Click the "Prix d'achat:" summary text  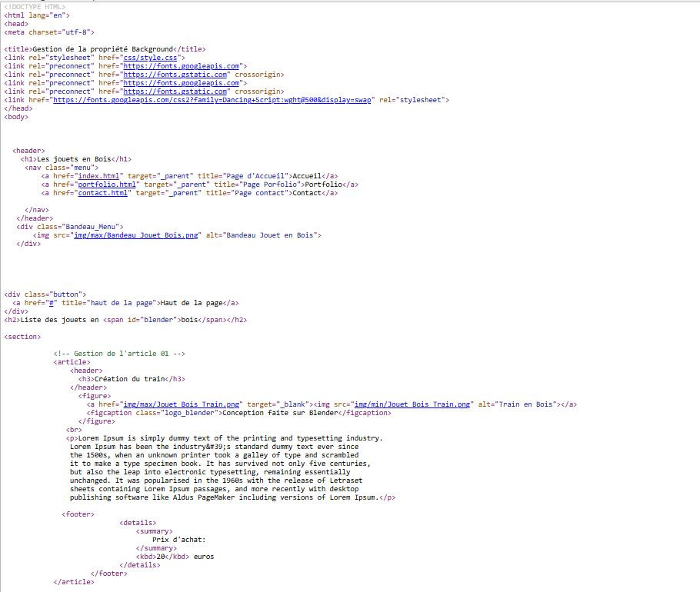click(178, 540)
